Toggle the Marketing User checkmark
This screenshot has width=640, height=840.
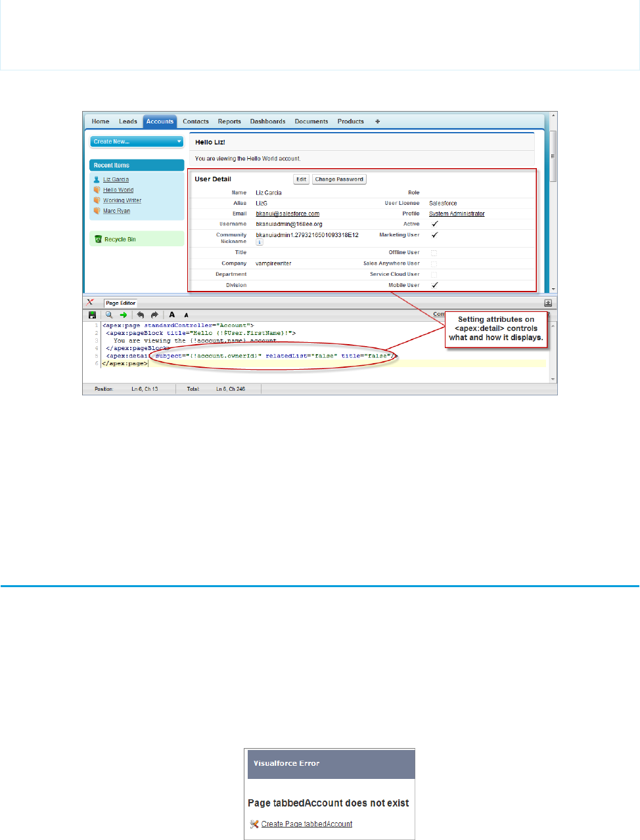[434, 234]
